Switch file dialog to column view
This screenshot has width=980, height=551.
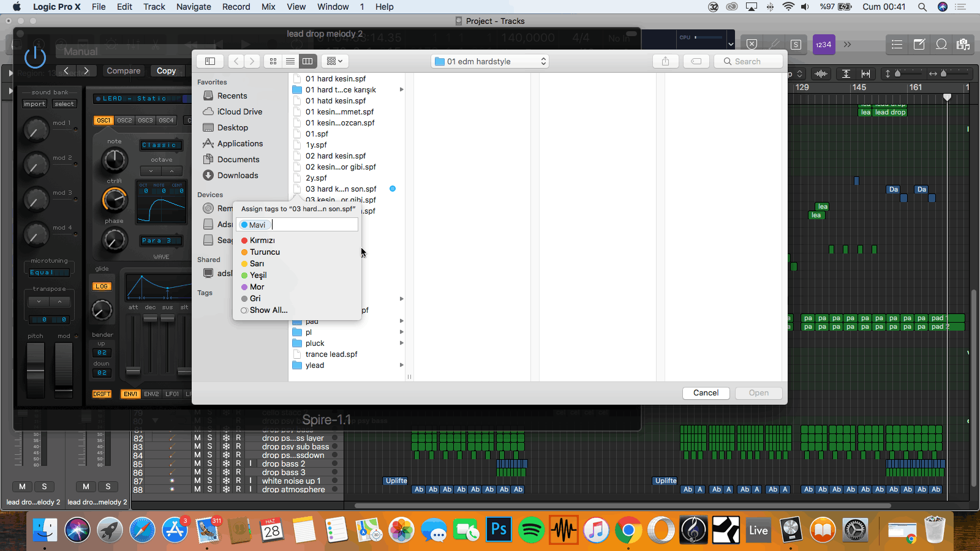(307, 61)
